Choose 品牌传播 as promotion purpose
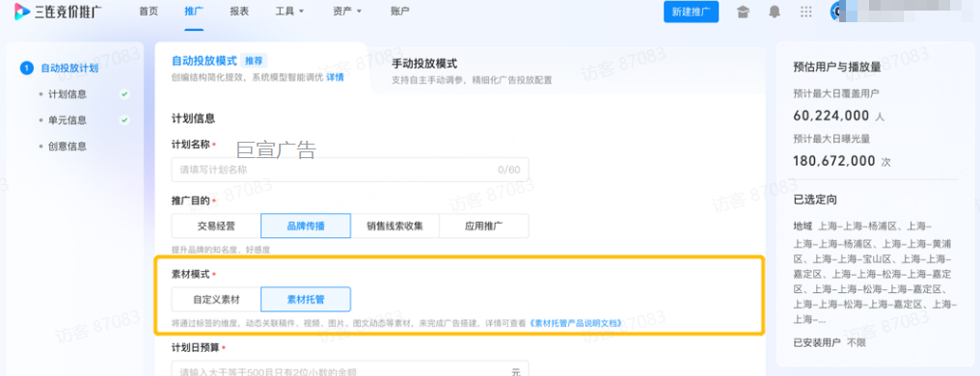980x376 pixels. click(x=306, y=226)
